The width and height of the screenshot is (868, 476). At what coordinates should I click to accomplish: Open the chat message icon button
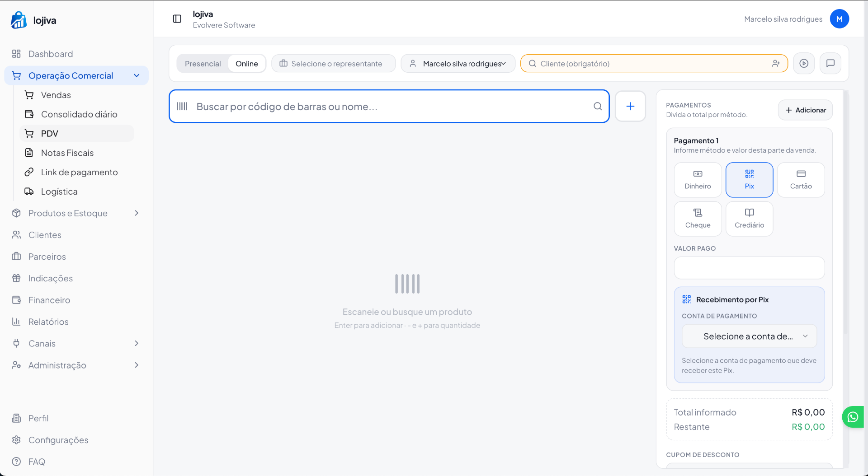[830, 64]
